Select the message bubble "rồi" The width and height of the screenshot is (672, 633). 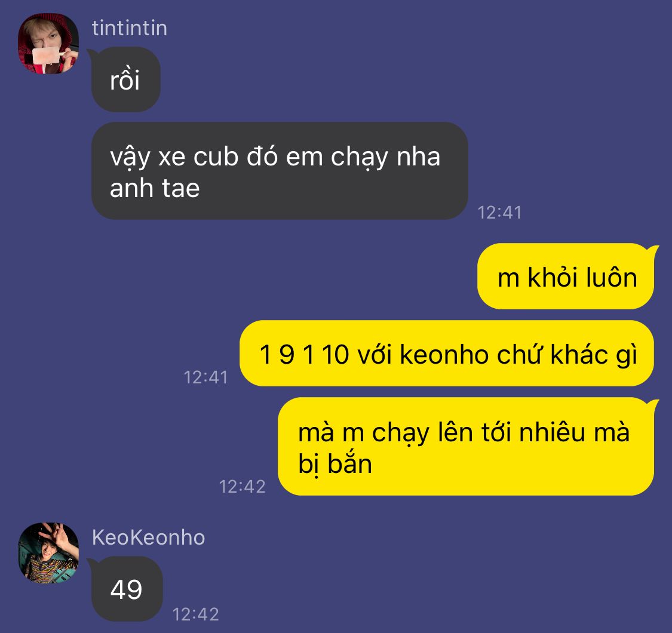pos(125,79)
